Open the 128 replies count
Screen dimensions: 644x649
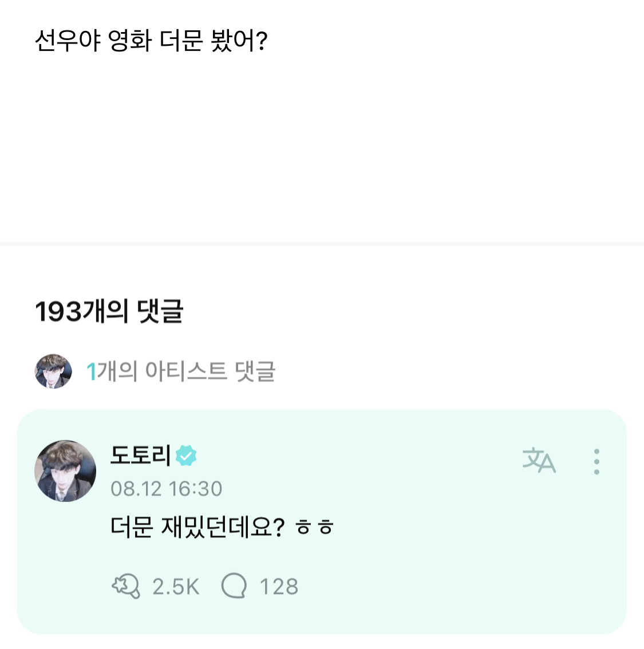[279, 587]
